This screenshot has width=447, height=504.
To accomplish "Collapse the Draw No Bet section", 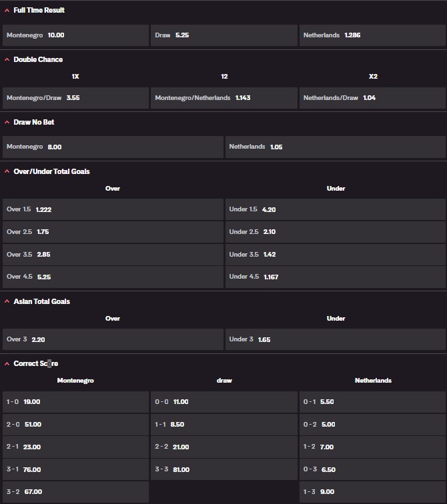I will [7, 123].
